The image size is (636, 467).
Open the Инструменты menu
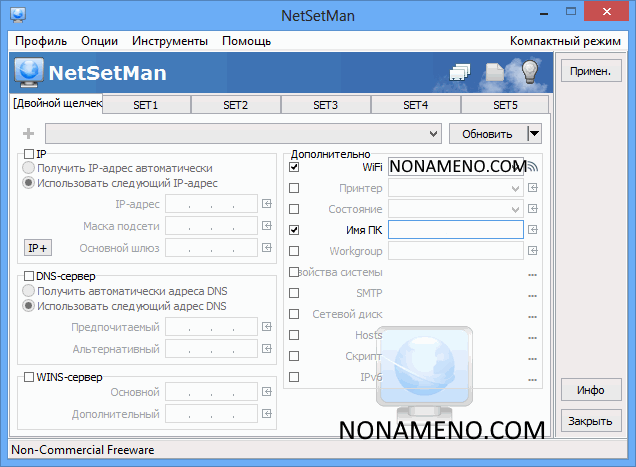pyautogui.click(x=169, y=41)
